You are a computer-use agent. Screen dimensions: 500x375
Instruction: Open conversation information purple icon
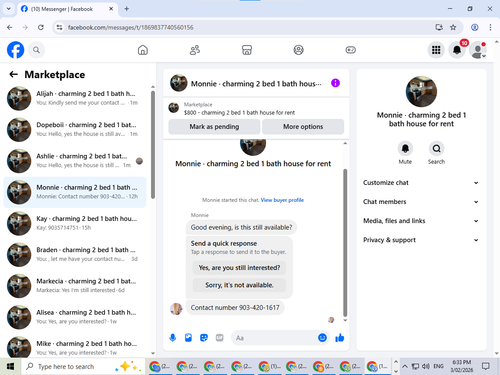pos(335,83)
